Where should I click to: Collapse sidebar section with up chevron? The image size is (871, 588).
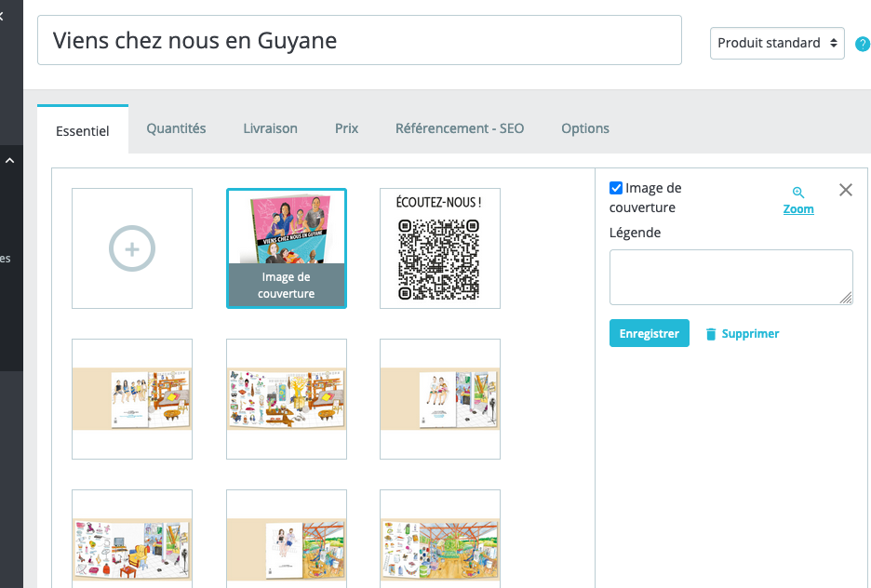[x=9, y=160]
